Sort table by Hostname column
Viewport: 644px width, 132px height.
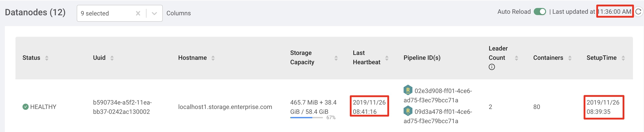(213, 58)
